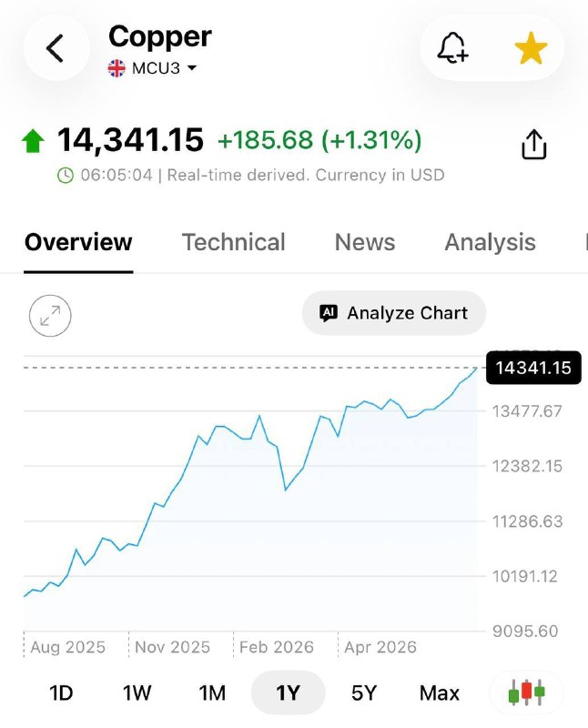
Task: Switch to the Technical tab
Action: click(233, 242)
